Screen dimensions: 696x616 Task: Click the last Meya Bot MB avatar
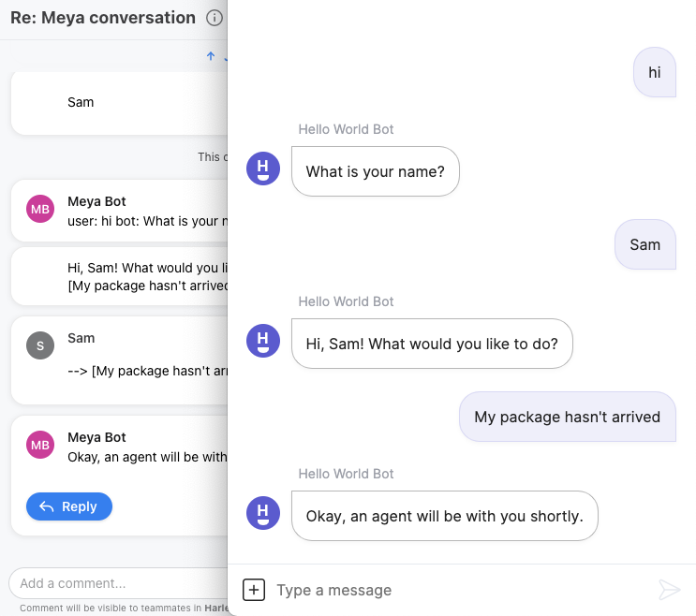point(40,445)
